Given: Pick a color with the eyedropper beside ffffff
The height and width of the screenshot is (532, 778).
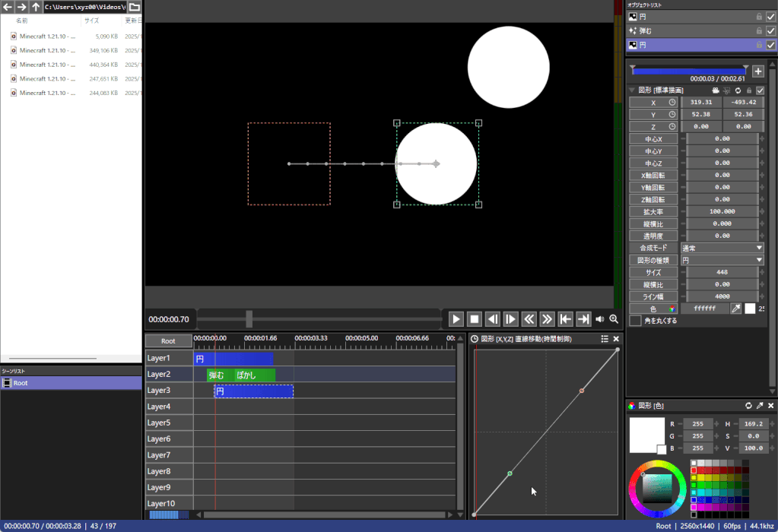Looking at the screenshot, I should [x=735, y=309].
